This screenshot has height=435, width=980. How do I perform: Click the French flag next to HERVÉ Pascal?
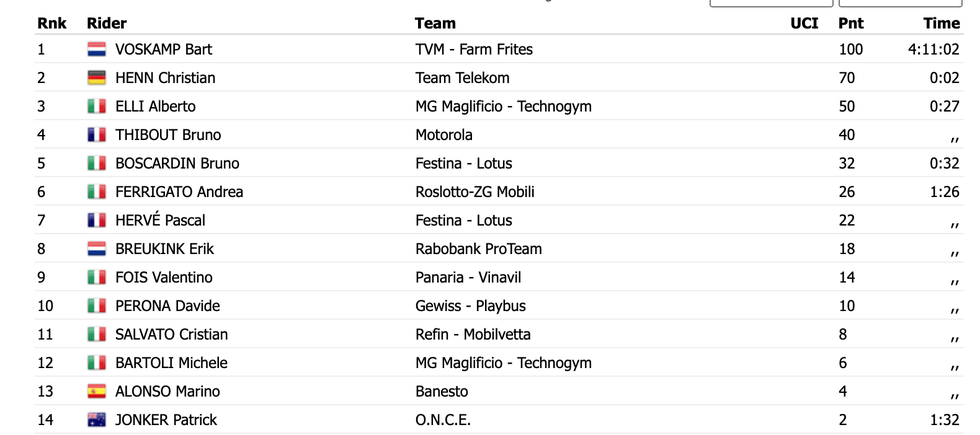96,221
